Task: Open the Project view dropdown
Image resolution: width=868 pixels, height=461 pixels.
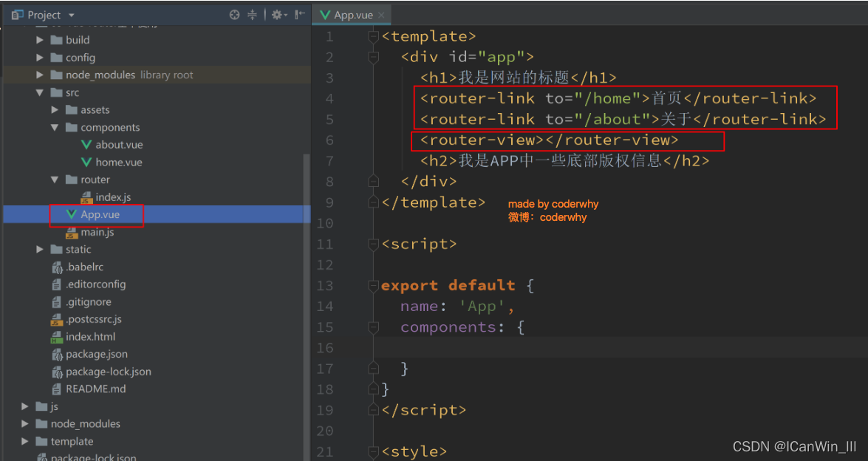Action: (x=72, y=16)
